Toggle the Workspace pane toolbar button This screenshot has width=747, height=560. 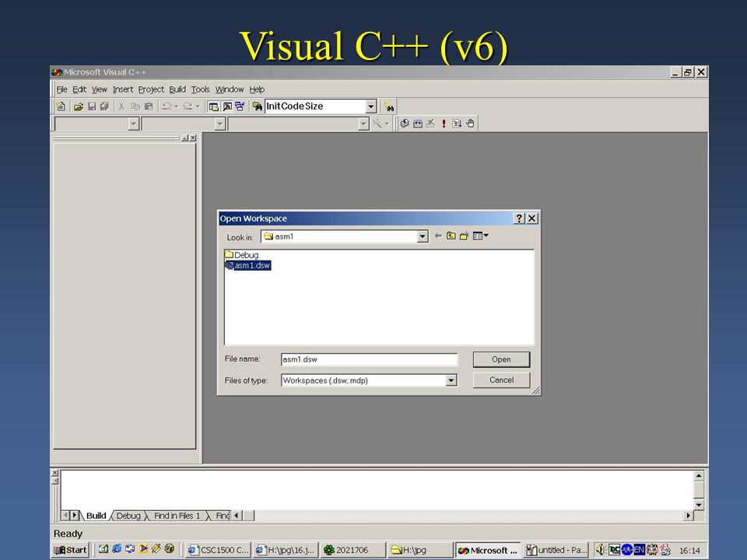point(214,107)
